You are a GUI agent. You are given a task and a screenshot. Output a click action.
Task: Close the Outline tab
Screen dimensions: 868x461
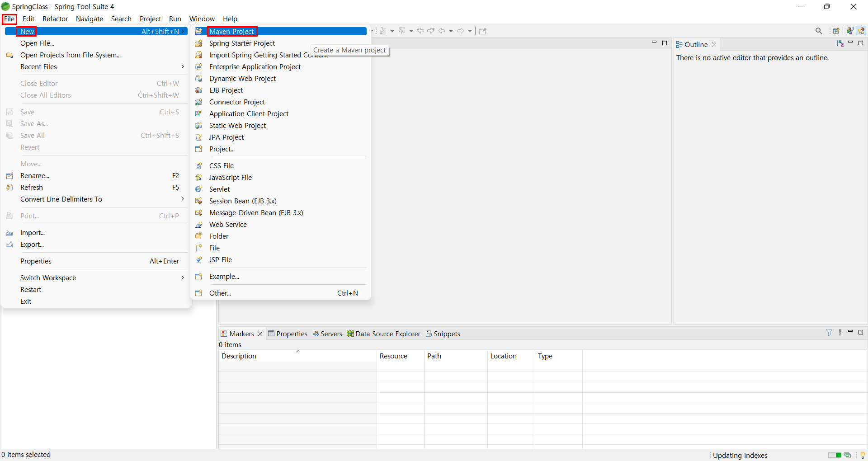tap(714, 44)
